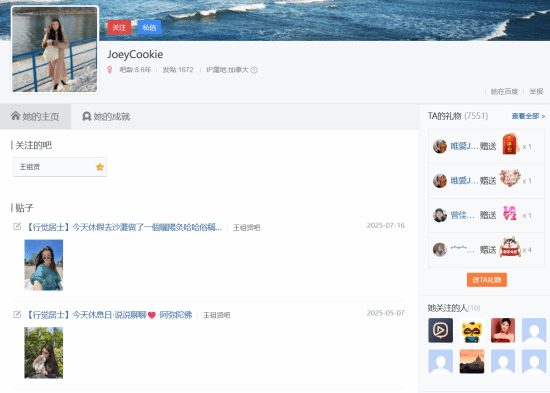Screen dimensions: 550x393
Task: Open 曾佳… gift sender name link
Action: pos(463,215)
